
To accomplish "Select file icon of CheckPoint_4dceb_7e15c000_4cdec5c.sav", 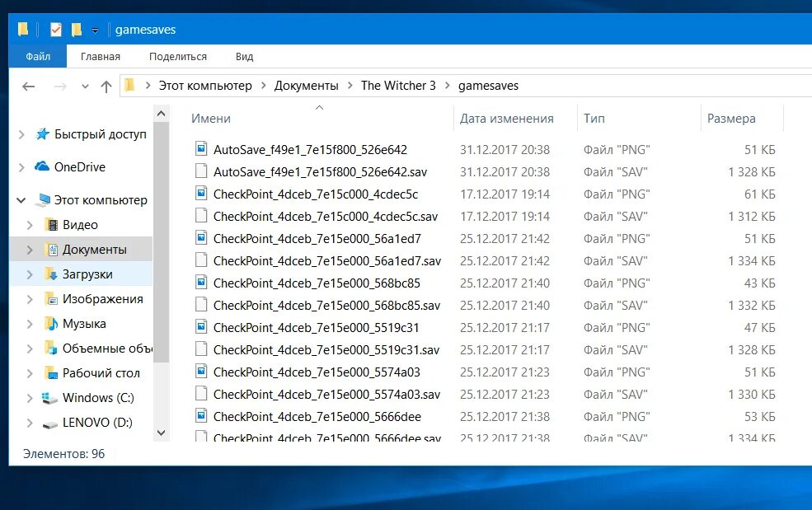I will point(201,215).
